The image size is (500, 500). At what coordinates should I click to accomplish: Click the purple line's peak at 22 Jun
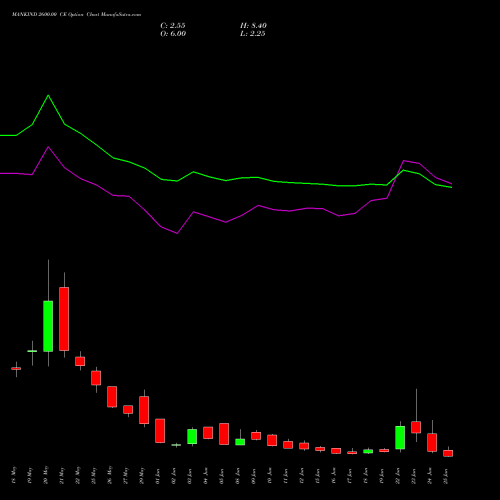404,161
